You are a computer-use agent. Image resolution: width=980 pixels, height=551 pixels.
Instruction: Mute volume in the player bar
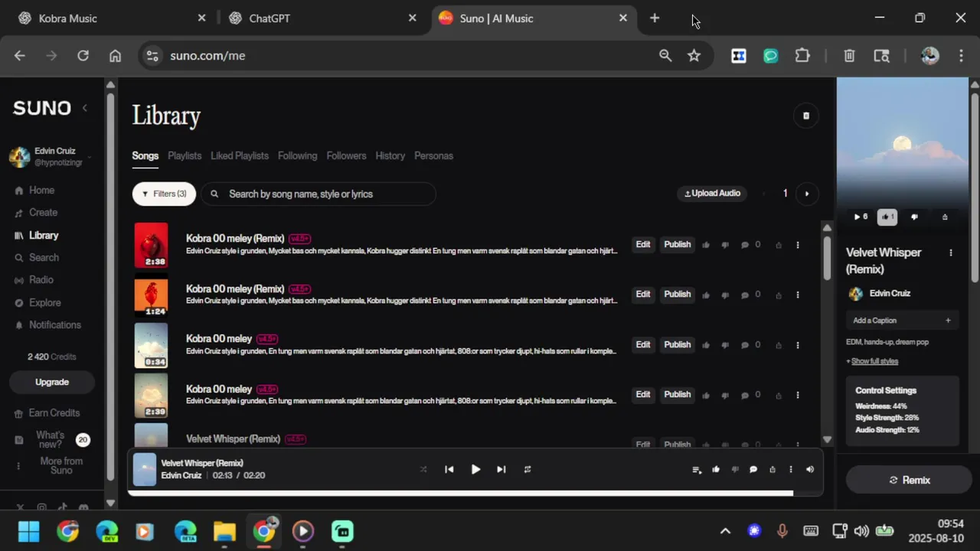(x=810, y=470)
